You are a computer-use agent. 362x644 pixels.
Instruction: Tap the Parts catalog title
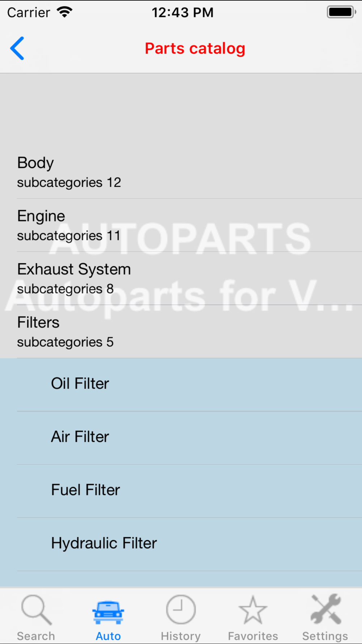tap(195, 49)
